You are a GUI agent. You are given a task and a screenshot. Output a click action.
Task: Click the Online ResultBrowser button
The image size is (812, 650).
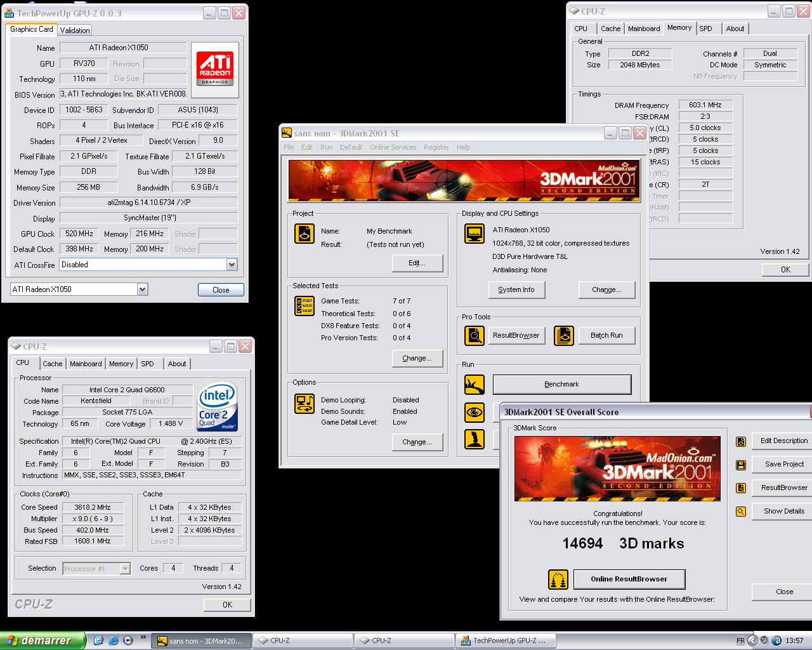(x=629, y=579)
